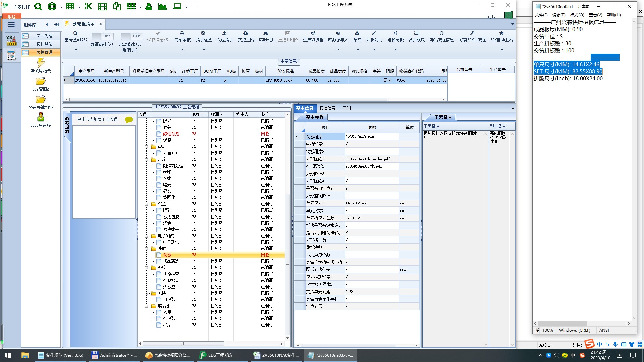Click the 2V35610NA0 row in main info table

point(255,80)
